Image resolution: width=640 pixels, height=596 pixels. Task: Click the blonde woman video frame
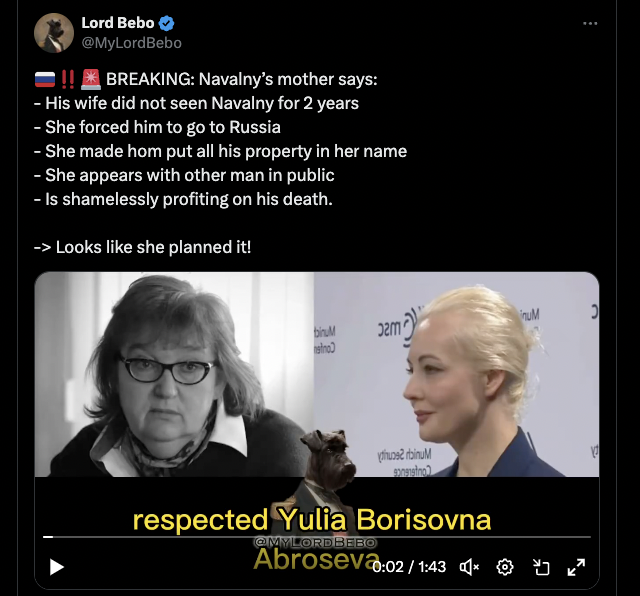click(456, 374)
